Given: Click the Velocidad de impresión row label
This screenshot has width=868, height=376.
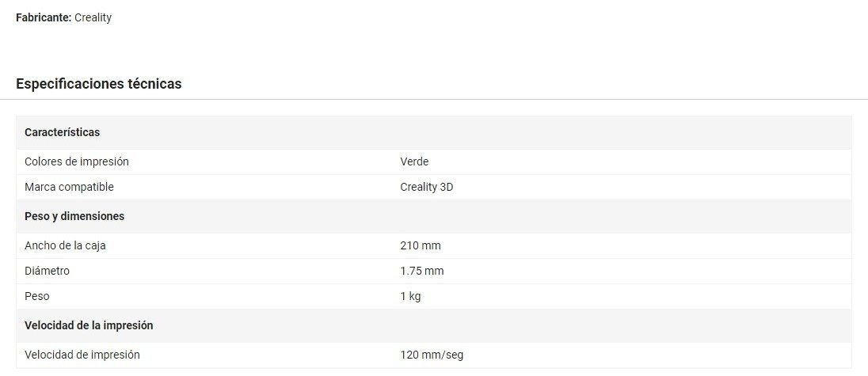Looking at the screenshot, I should pyautogui.click(x=82, y=355).
